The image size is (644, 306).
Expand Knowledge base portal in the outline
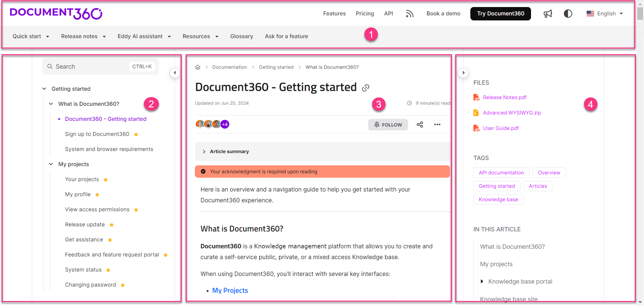(x=482, y=282)
